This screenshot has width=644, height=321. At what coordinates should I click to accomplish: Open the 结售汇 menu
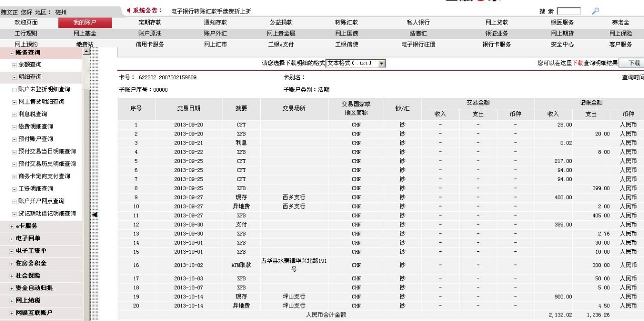tap(418, 34)
